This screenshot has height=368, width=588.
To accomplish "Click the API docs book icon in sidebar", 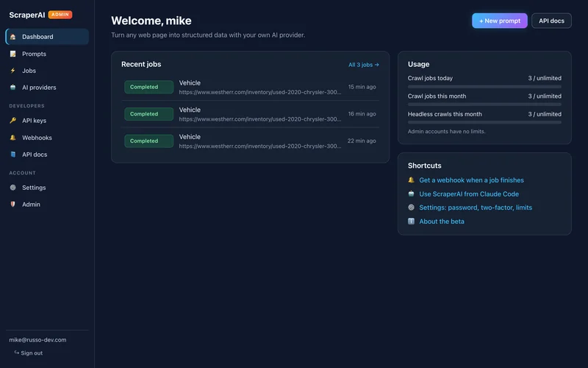I will click(12, 155).
